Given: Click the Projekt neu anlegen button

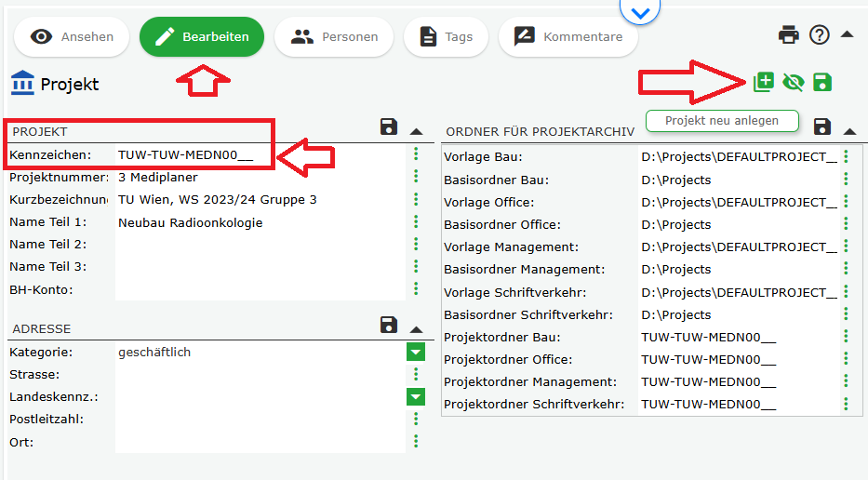Looking at the screenshot, I should pos(723,121).
